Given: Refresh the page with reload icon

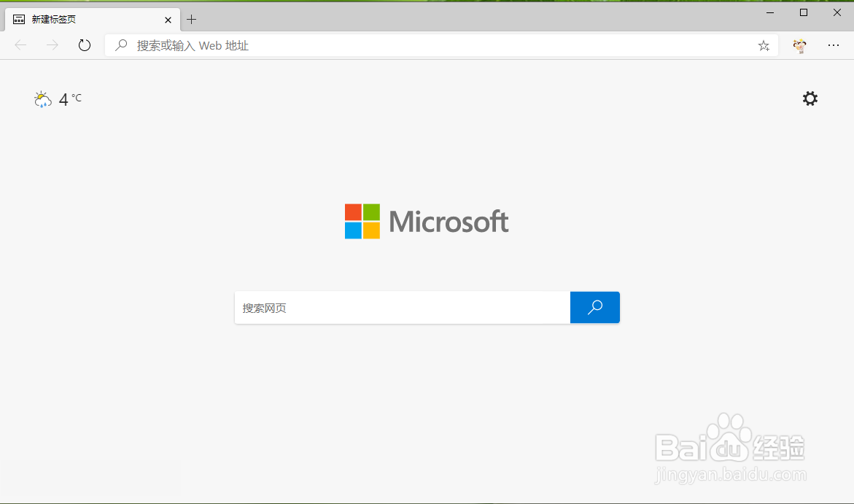Looking at the screenshot, I should (85, 45).
